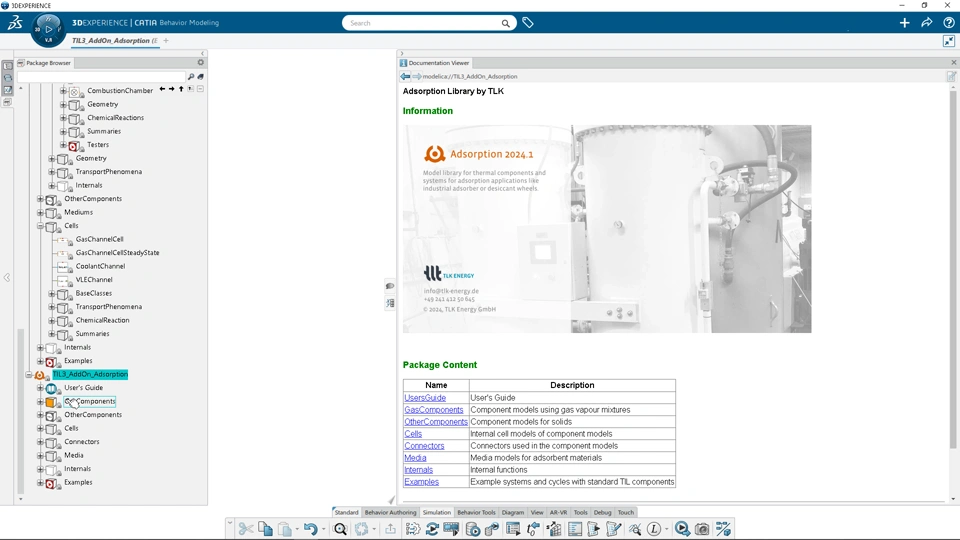
Task: Click the Package Browser search magnifier icon
Action: [x=191, y=77]
